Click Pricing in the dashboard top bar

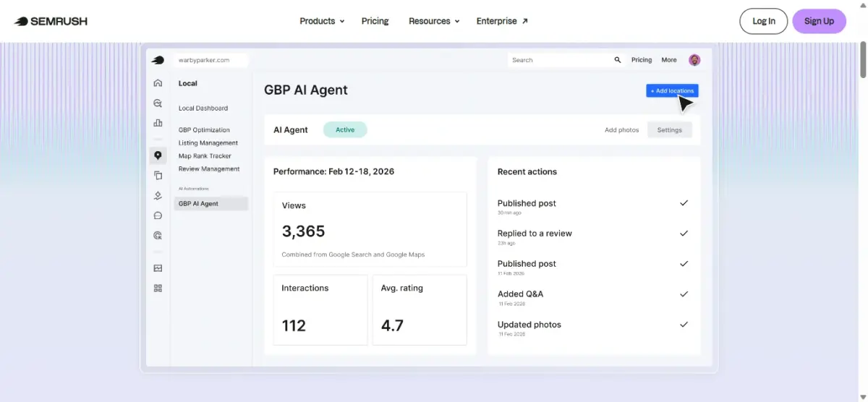pos(642,60)
